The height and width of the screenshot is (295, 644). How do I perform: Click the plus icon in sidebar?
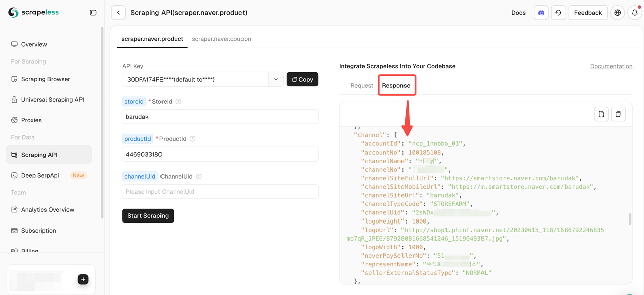[x=84, y=279]
